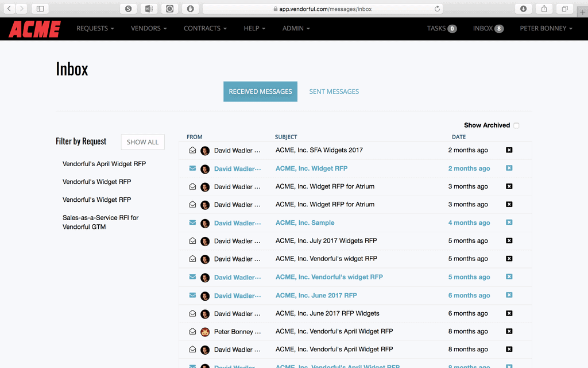Go forward with Safari forward arrow
The image size is (588, 368).
(x=21, y=9)
